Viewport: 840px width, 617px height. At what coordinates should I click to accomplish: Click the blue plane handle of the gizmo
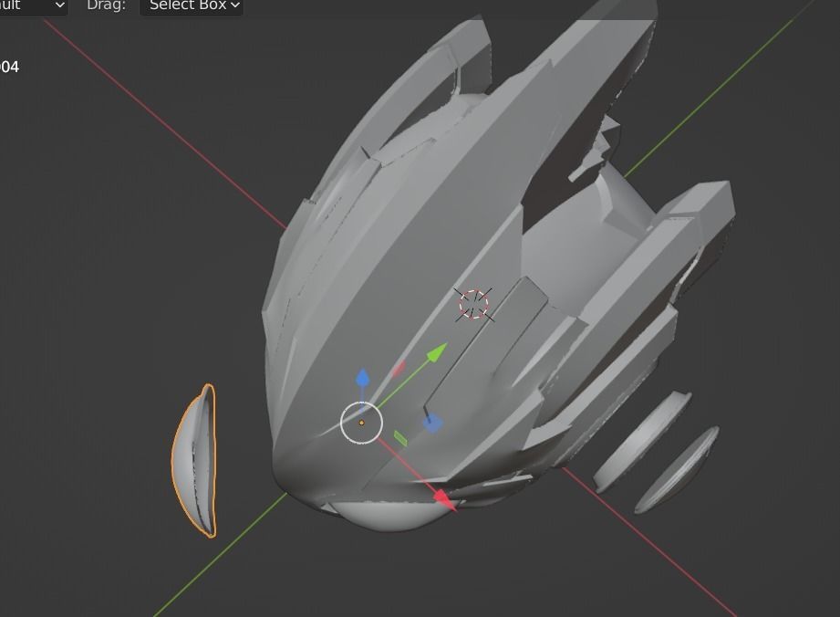pyautogui.click(x=432, y=424)
